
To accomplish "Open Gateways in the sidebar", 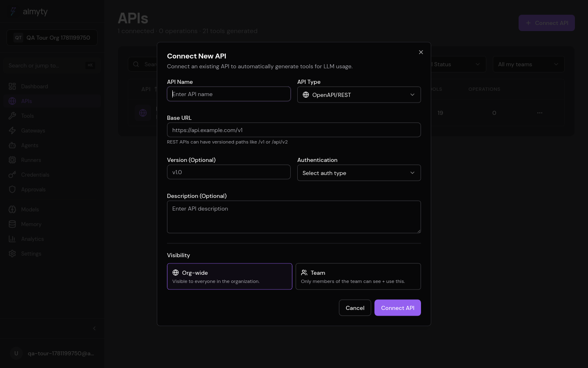I will tap(52, 130).
